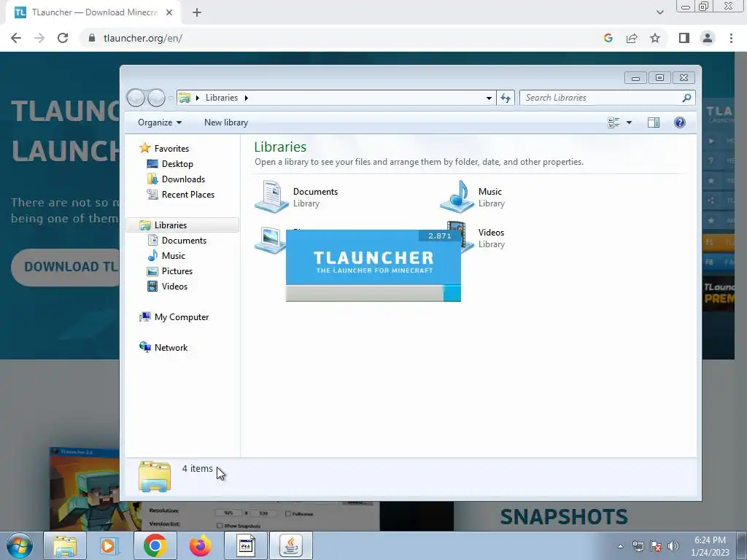Select My Computer in navigation pane

174,317
